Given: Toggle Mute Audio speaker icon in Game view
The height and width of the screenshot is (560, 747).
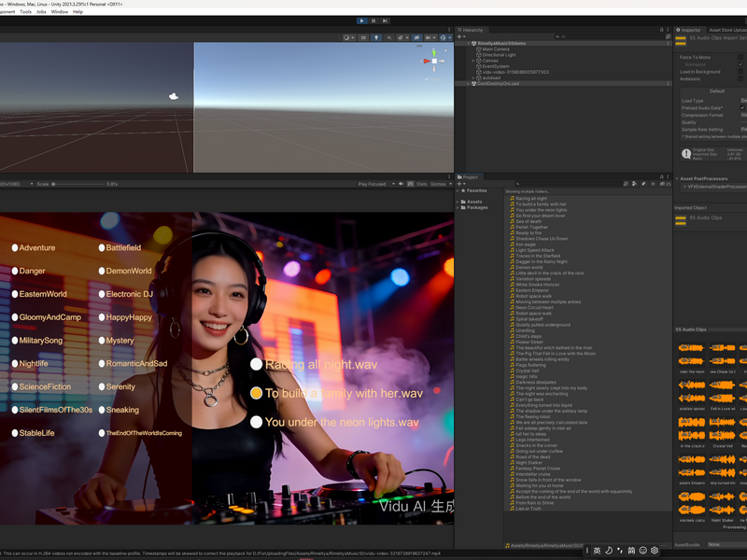Looking at the screenshot, I should click(402, 184).
